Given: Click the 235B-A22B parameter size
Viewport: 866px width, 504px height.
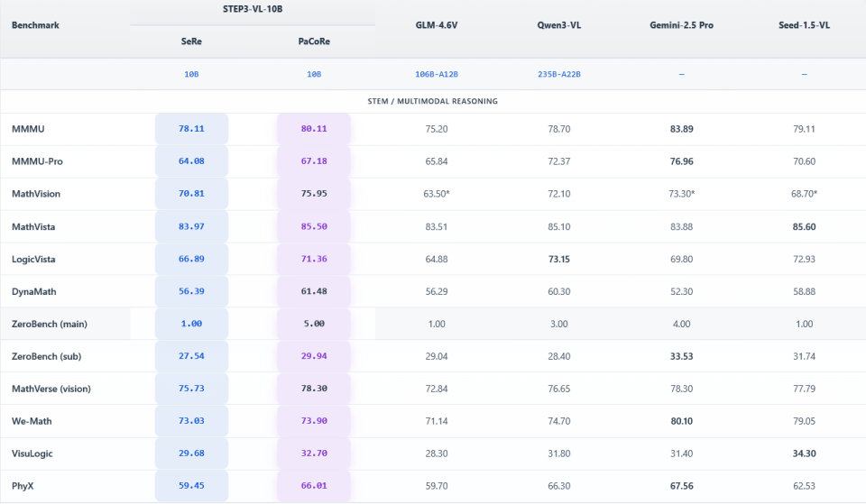Looking at the screenshot, I should tap(559, 74).
